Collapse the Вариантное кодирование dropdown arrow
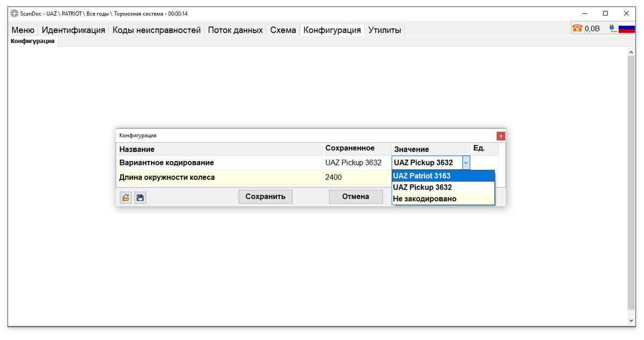This screenshot has width=644, height=340. [x=466, y=163]
